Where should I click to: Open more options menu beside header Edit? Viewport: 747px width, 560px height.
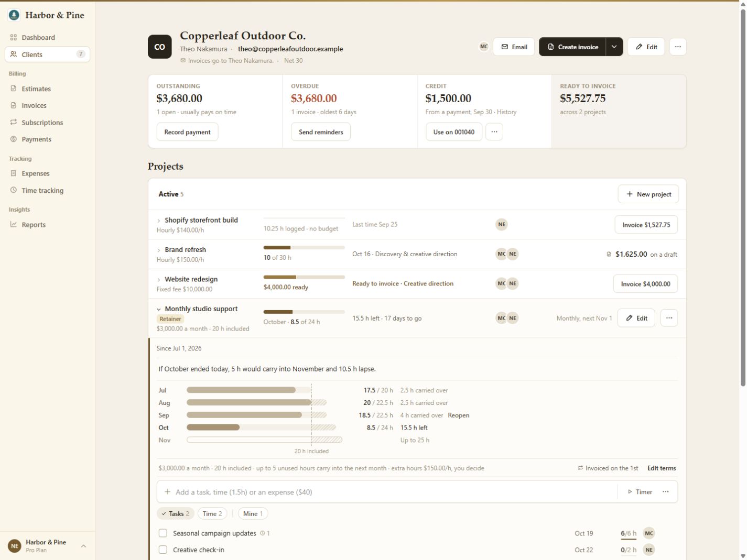pyautogui.click(x=678, y=47)
